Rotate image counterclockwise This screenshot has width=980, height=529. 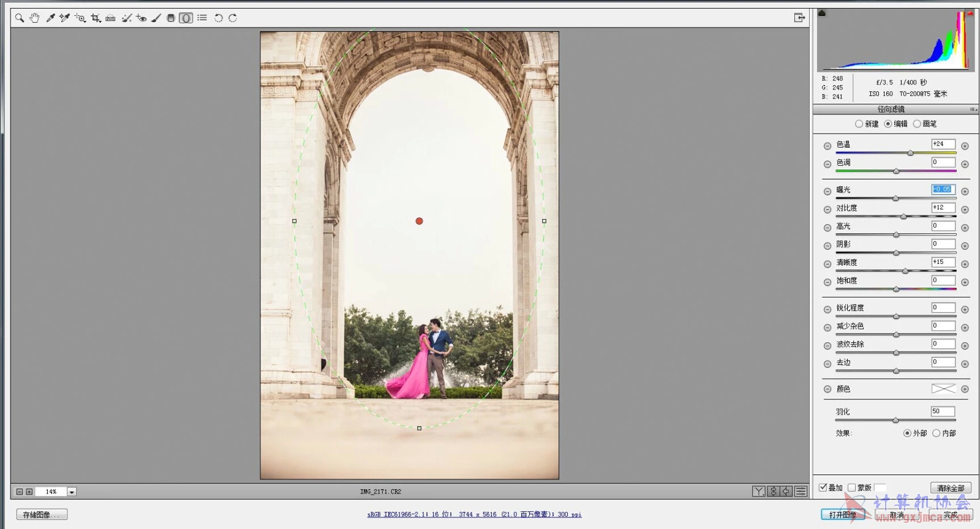[218, 18]
